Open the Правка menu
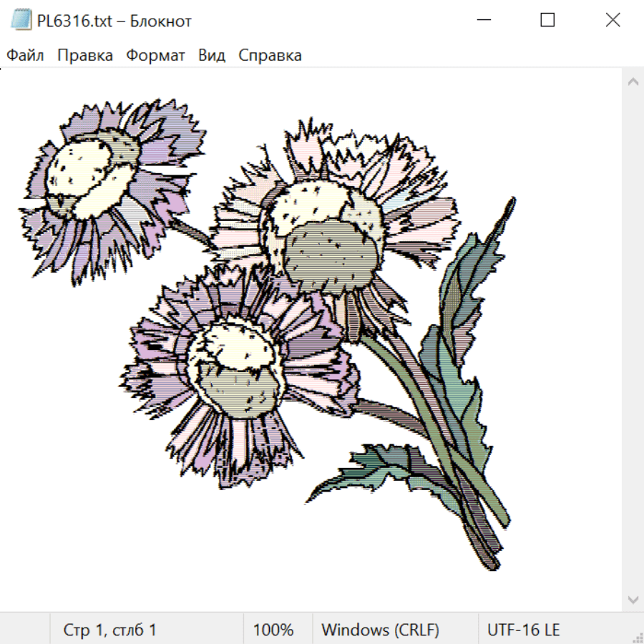644x644 pixels. (84, 56)
